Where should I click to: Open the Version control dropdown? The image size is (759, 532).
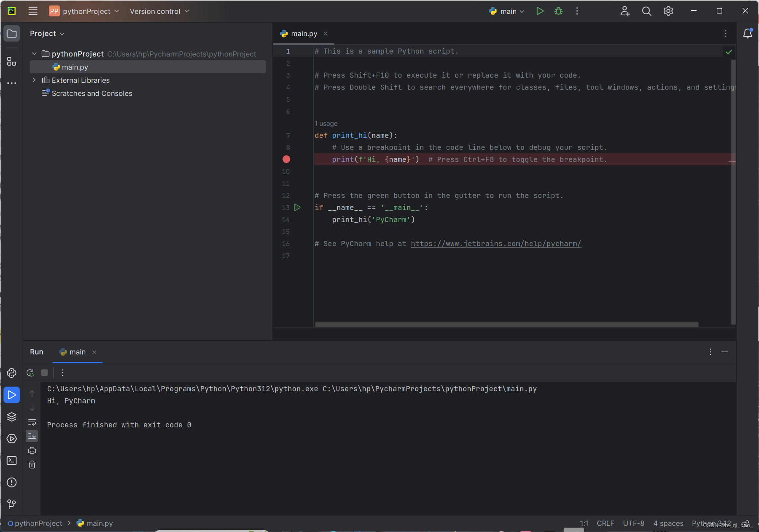point(159,11)
